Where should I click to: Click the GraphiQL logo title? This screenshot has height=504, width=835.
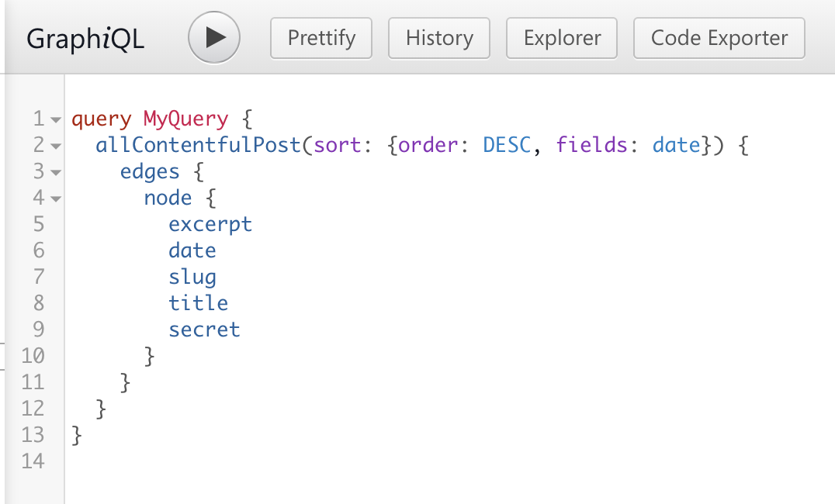pos(85,39)
